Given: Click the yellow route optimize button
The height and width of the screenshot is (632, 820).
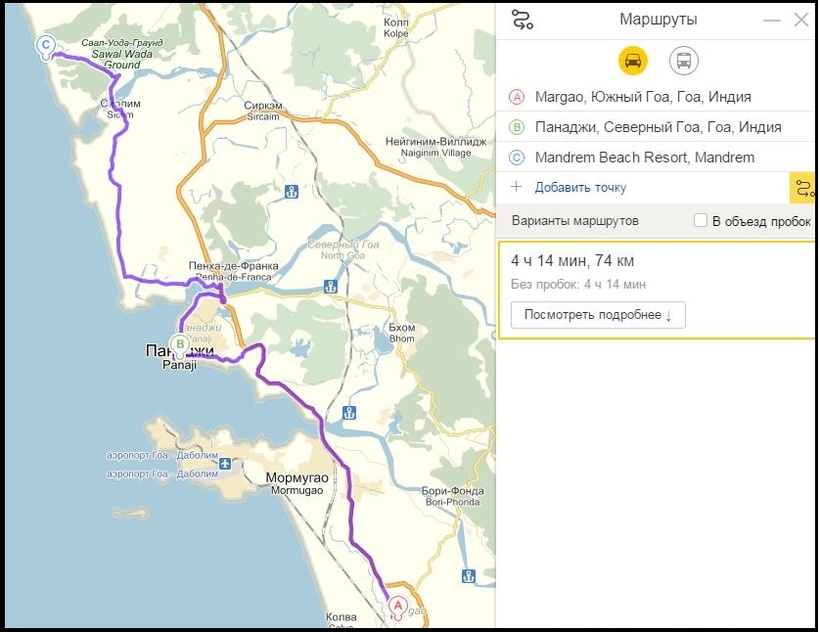Looking at the screenshot, I should point(803,187).
